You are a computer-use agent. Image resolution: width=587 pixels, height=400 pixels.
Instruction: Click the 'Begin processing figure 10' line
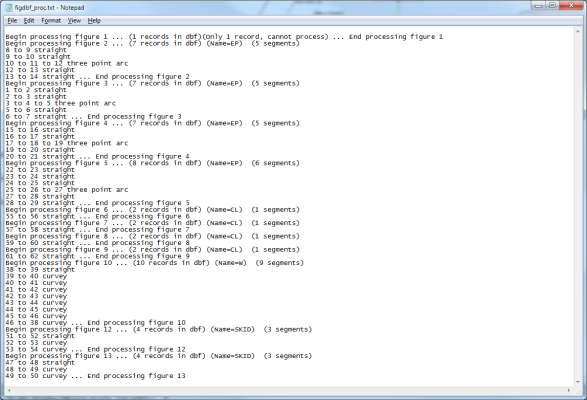(155, 263)
